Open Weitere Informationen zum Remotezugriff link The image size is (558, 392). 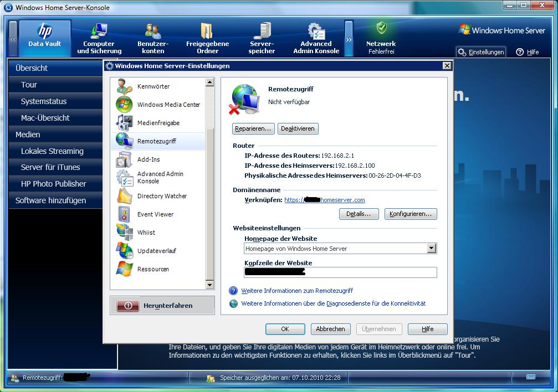click(x=297, y=291)
